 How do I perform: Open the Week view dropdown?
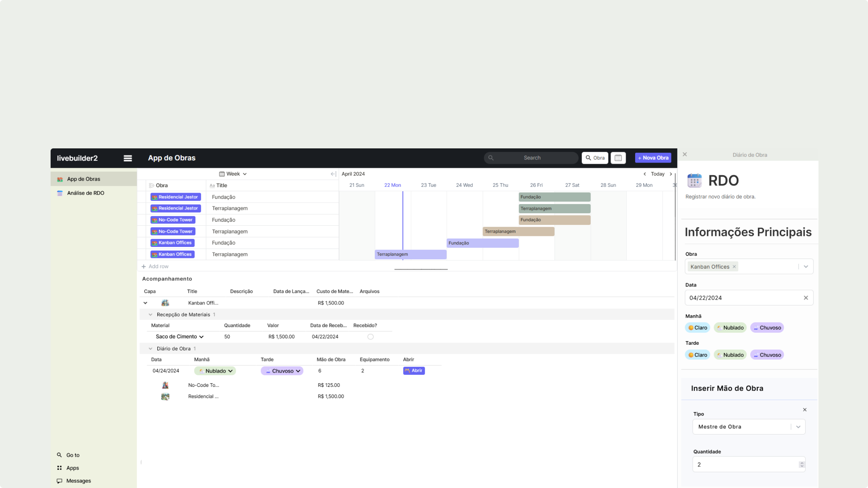[x=233, y=174]
